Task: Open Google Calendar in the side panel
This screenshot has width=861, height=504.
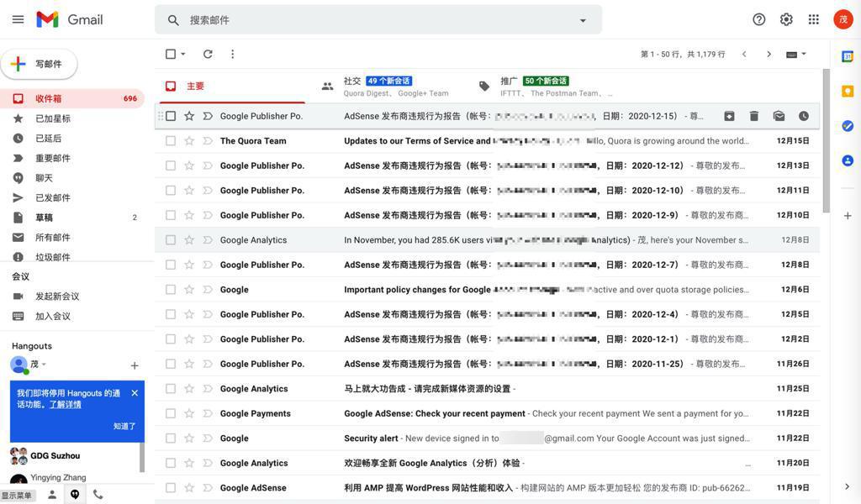Action: pyautogui.click(x=848, y=56)
